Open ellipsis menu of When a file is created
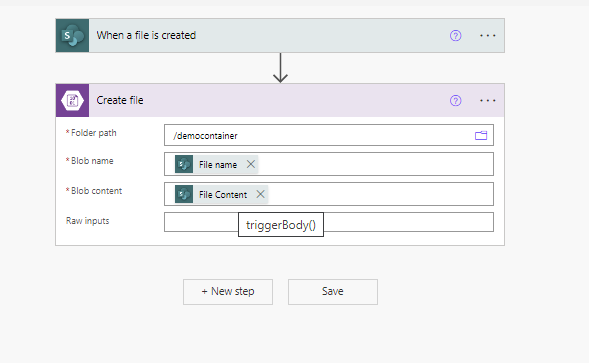 point(488,36)
